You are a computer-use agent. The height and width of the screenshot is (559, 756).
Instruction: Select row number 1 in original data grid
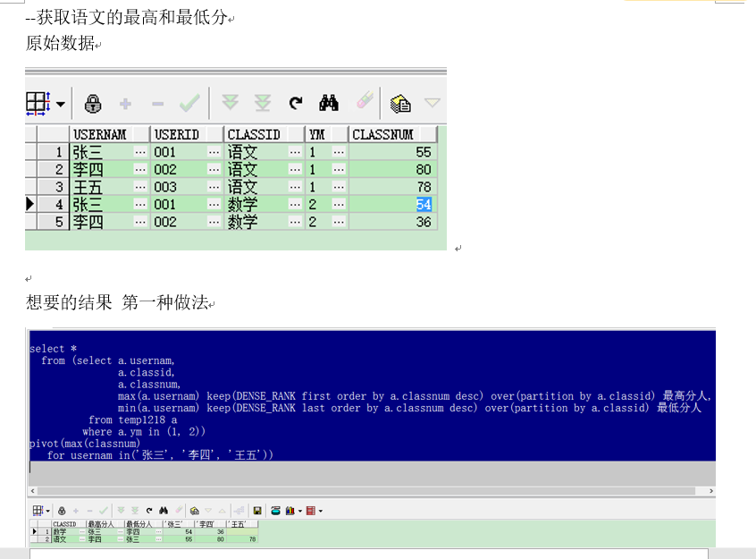tap(53, 152)
